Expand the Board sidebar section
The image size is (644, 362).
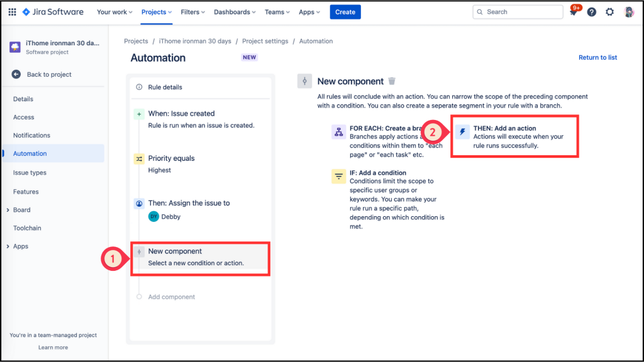pyautogui.click(x=8, y=210)
